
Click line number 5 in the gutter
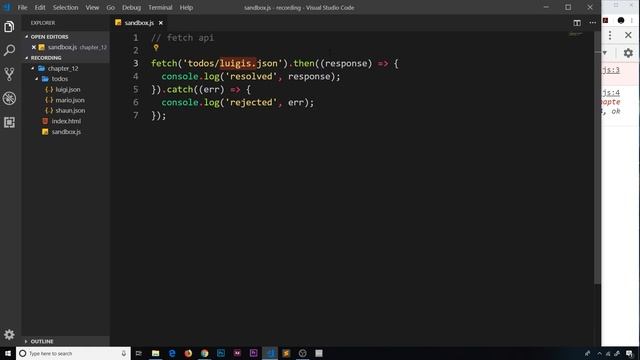pyautogui.click(x=136, y=89)
